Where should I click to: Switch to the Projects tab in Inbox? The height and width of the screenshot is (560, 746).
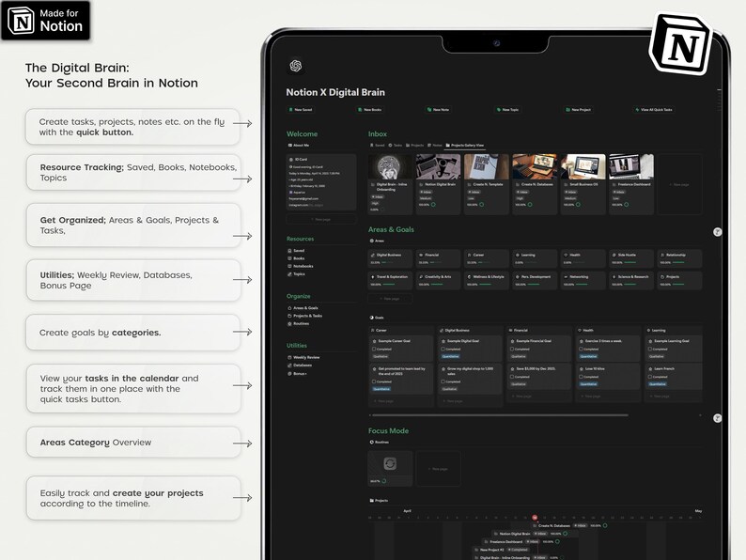click(x=415, y=145)
